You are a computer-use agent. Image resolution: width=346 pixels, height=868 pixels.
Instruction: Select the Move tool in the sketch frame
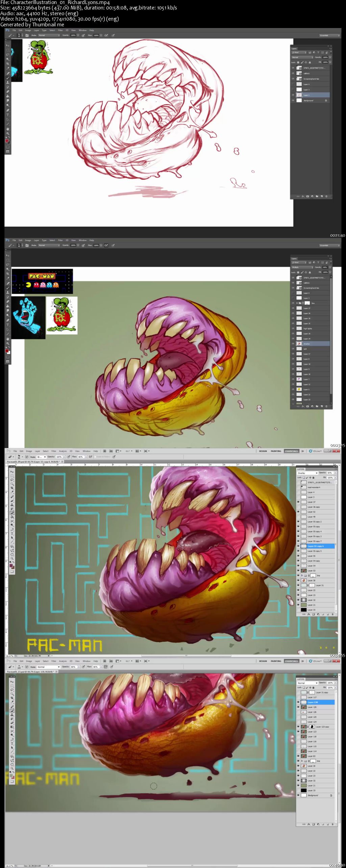(7, 45)
